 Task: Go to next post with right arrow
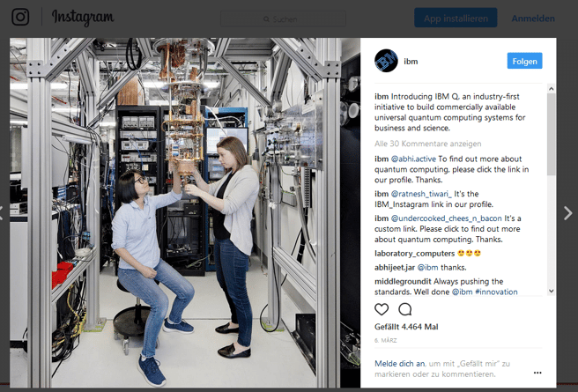(x=568, y=213)
